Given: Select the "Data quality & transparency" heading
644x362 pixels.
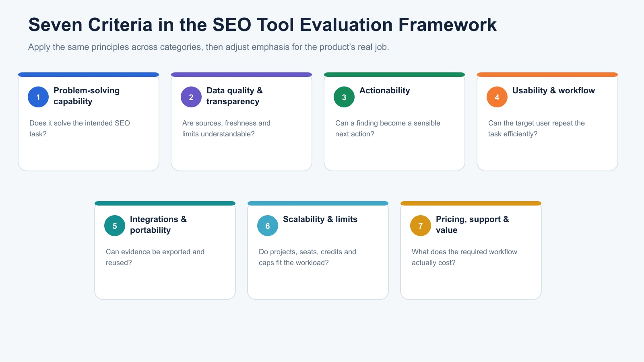Looking at the screenshot, I should (235, 96).
